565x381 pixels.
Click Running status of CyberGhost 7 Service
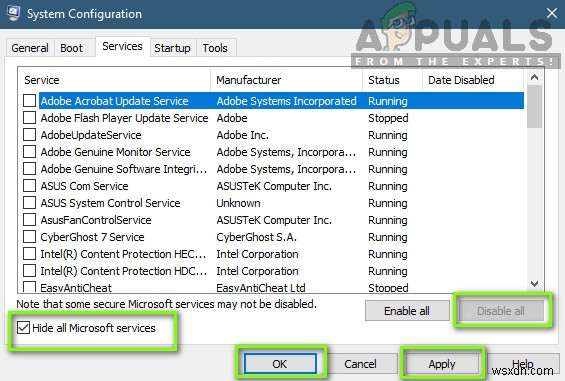(388, 237)
